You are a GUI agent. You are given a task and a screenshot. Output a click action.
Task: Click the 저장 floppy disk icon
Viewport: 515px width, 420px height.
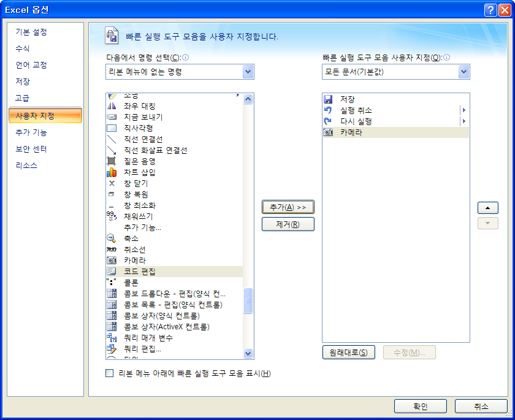tap(328, 99)
